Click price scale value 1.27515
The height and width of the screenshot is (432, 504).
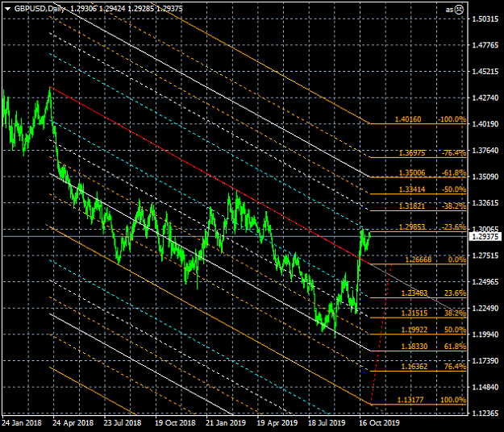coord(485,255)
